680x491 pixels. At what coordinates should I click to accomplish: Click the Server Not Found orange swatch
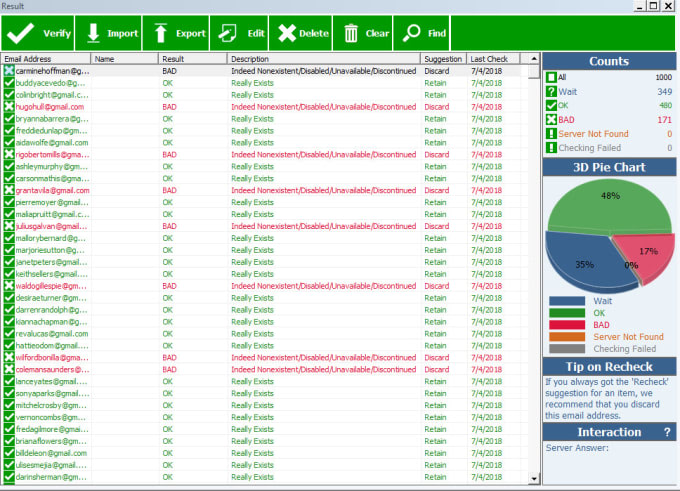[567, 337]
